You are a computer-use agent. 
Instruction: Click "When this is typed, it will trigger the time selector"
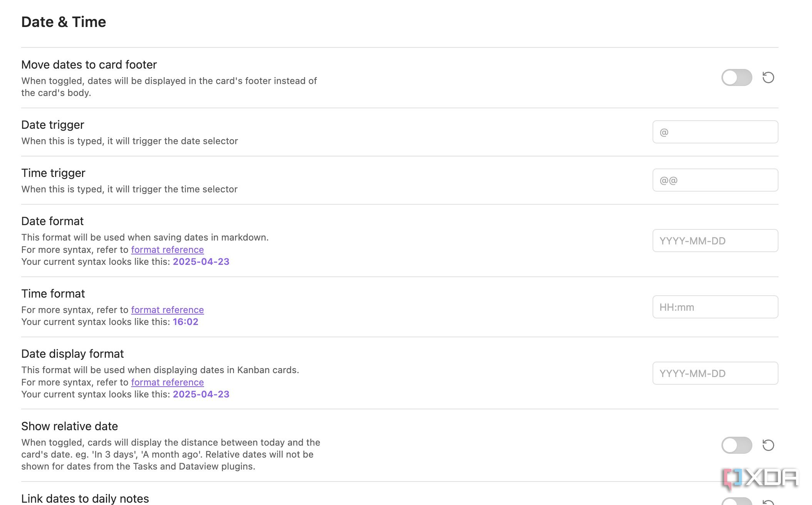click(x=129, y=189)
